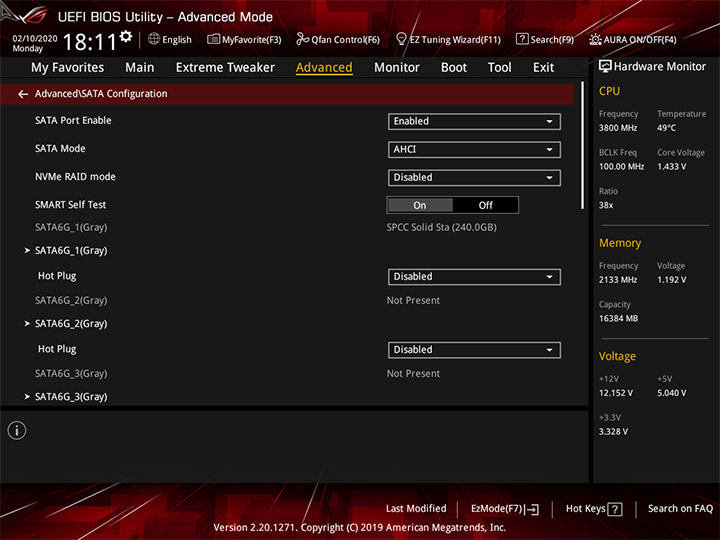Click the Hardware Monitor display icon
The height and width of the screenshot is (540, 720).
tap(605, 67)
